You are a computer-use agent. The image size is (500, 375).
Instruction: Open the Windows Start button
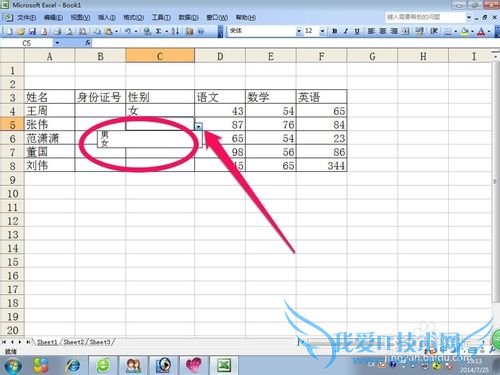[13, 366]
